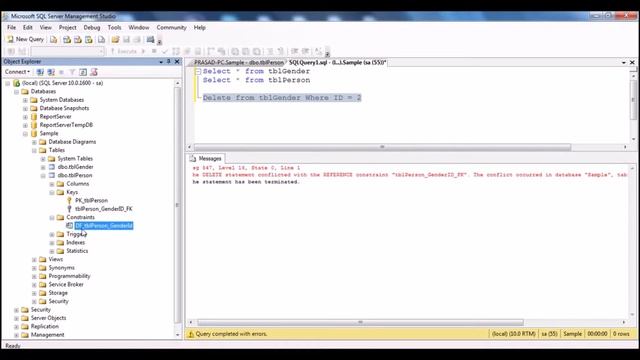Image resolution: width=640 pixels, height=360 pixels.
Task: Select the Programmability folder
Action: (69, 276)
